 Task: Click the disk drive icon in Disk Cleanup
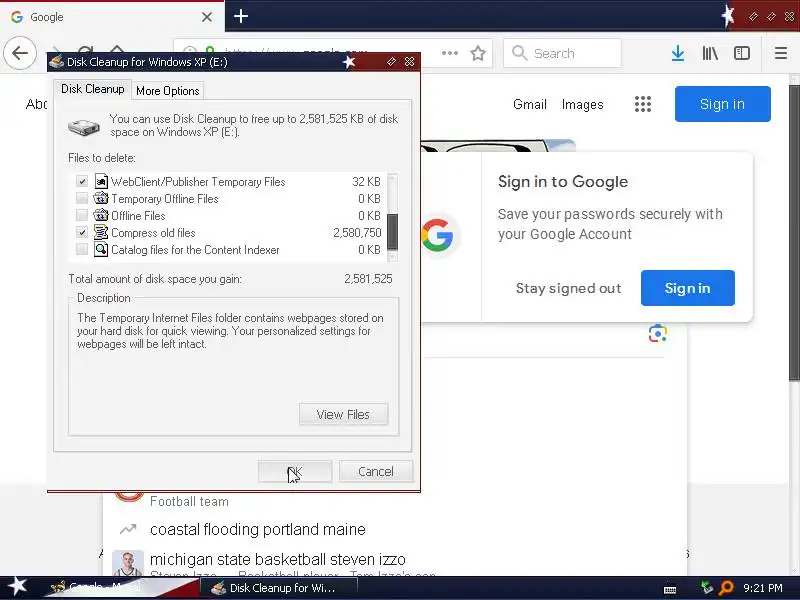click(x=84, y=127)
